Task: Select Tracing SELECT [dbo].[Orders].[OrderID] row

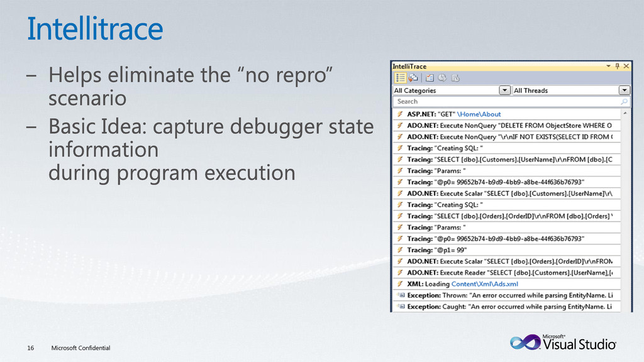Action: (506, 216)
